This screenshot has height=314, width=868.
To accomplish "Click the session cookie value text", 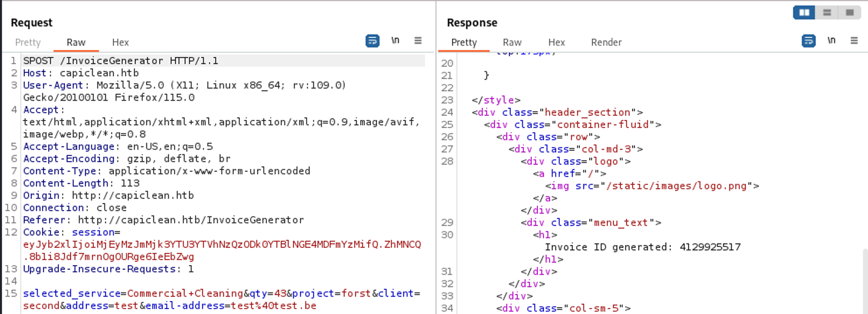I will (221, 245).
